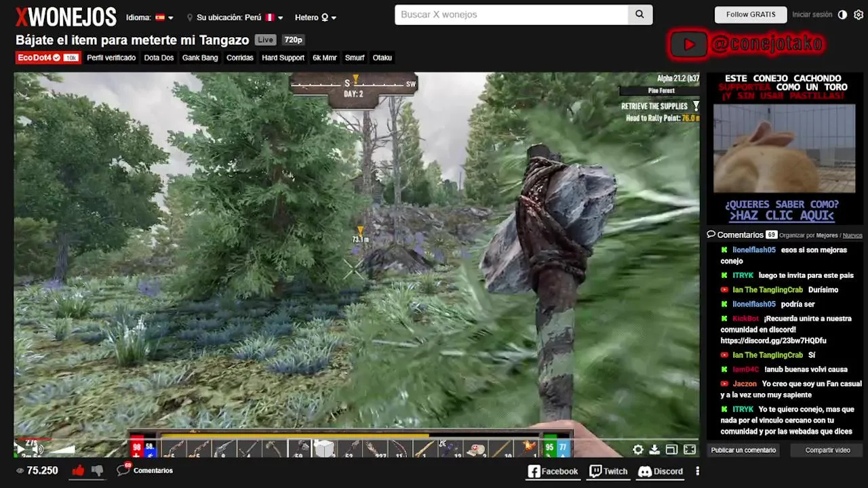Focus the Buscar X wonejos search field
The height and width of the screenshot is (488, 868).
point(511,14)
